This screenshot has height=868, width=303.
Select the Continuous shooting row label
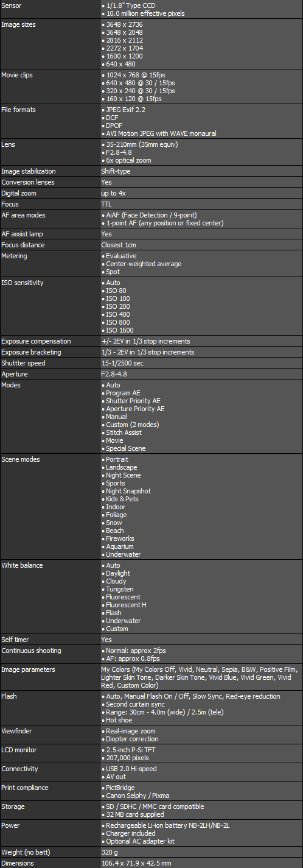[31, 651]
